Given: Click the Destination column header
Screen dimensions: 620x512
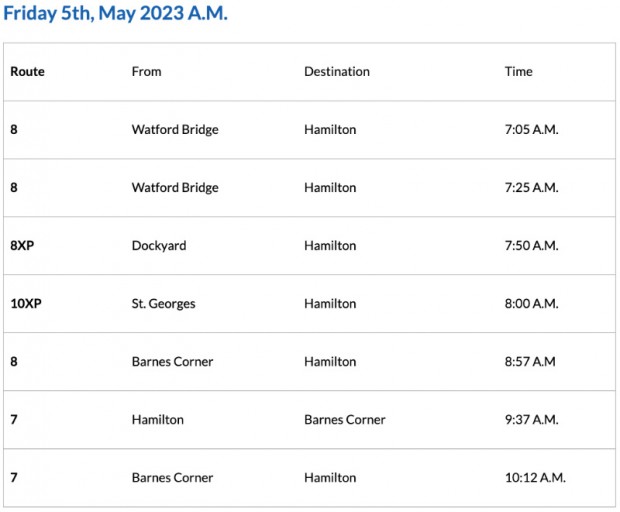Looking at the screenshot, I should point(337,72).
